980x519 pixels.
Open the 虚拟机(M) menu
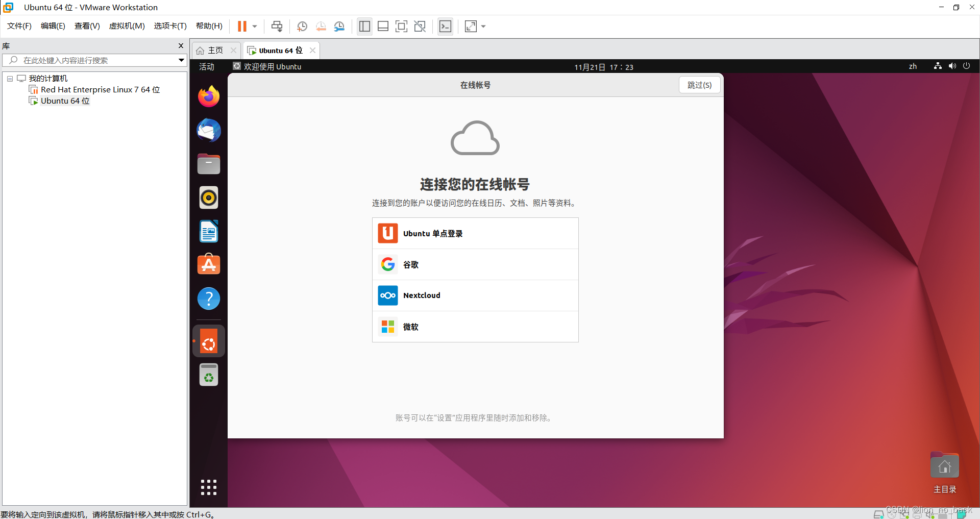tap(127, 26)
